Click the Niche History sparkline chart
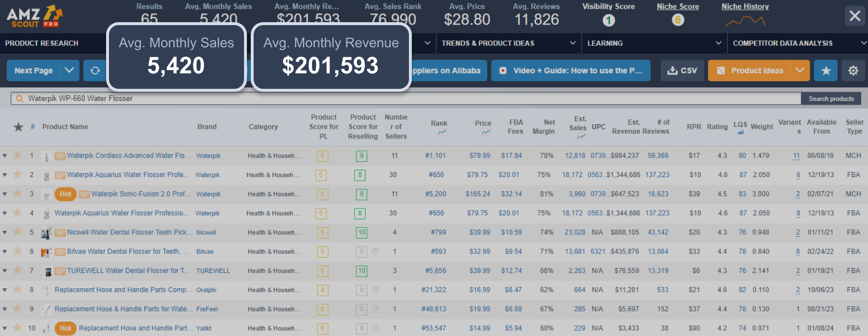Viewport: 868px width, 336px height. [746, 21]
